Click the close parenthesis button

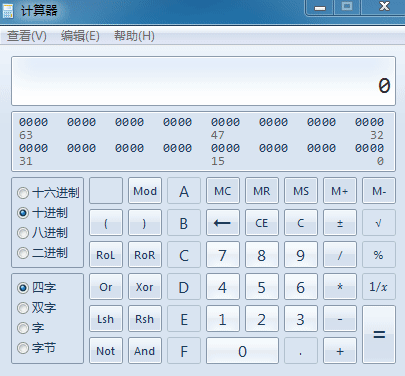(145, 223)
